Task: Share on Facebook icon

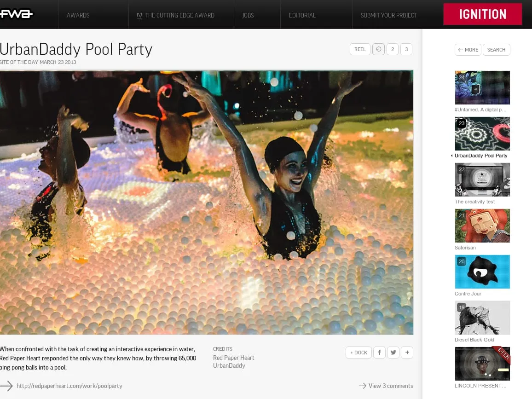Action: point(379,353)
